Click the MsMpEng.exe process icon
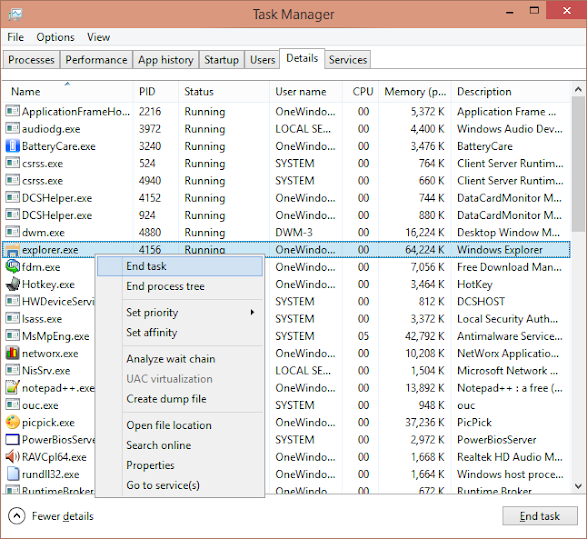Screen dimensions: 587x539 [x=12, y=335]
